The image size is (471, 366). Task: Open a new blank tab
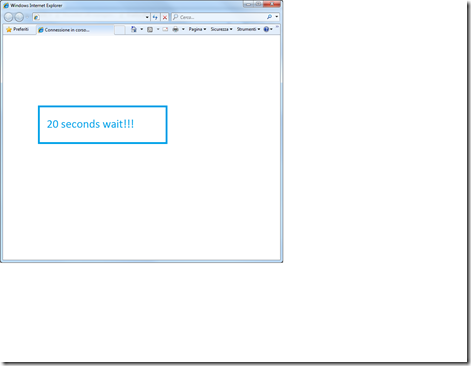pyautogui.click(x=120, y=30)
